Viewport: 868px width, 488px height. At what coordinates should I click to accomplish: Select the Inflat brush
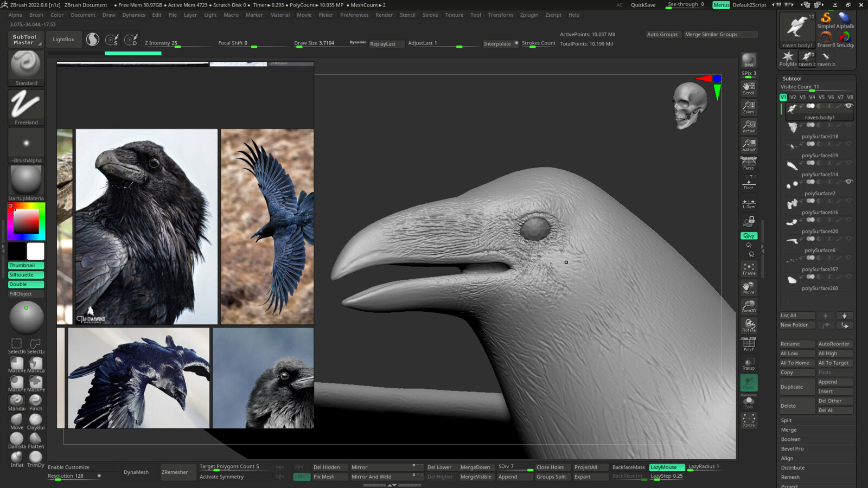(17, 459)
